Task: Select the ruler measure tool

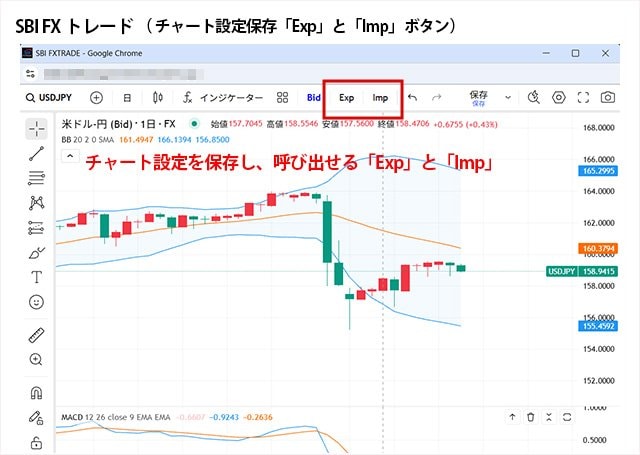Action: [36, 335]
